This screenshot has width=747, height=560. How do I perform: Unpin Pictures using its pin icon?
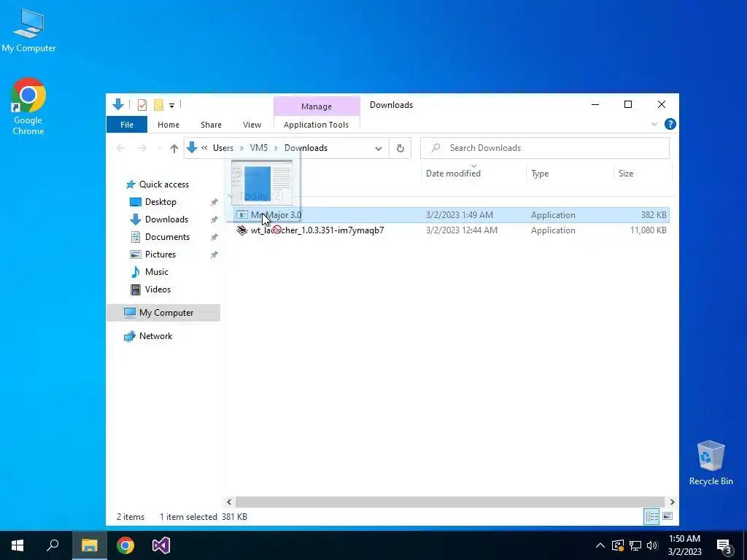point(214,254)
